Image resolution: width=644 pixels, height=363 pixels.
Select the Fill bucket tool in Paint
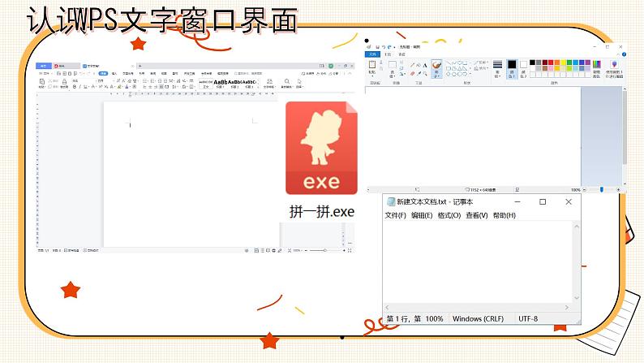(419, 65)
